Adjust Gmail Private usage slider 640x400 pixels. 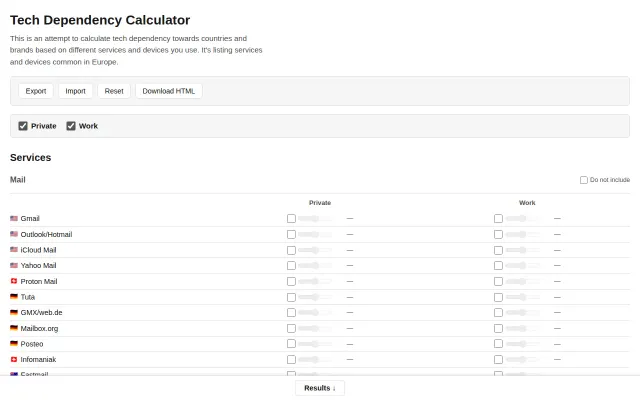tap(315, 218)
